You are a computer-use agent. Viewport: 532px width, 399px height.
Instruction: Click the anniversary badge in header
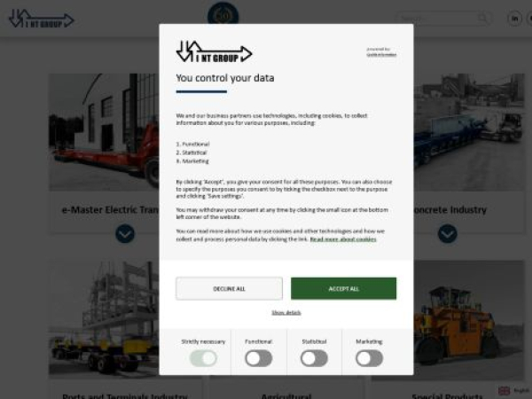(223, 13)
